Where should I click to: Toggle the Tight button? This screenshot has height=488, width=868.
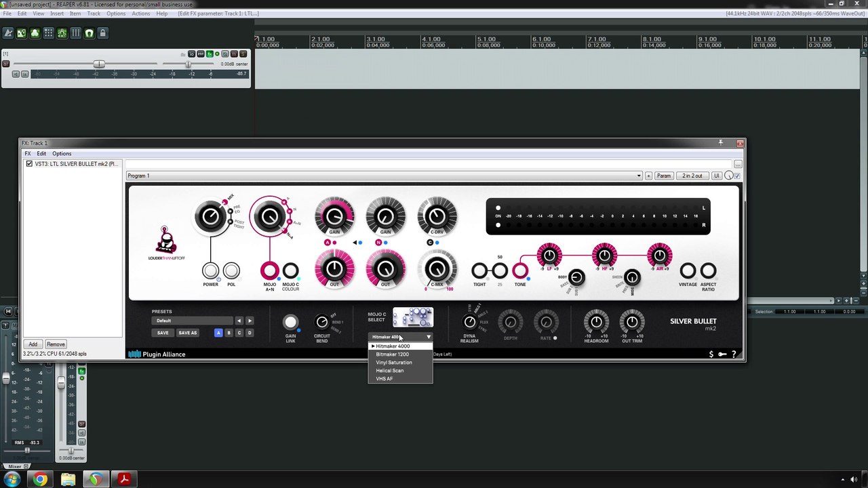click(479, 271)
